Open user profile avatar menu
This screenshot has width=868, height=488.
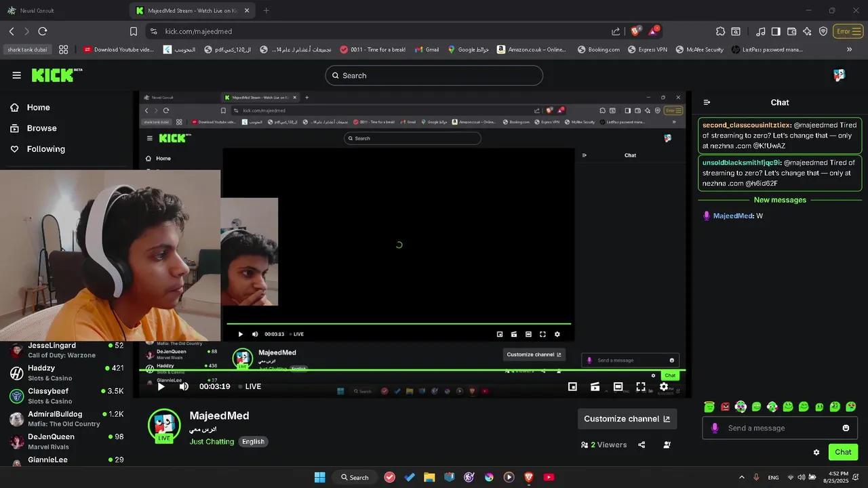pos(839,75)
